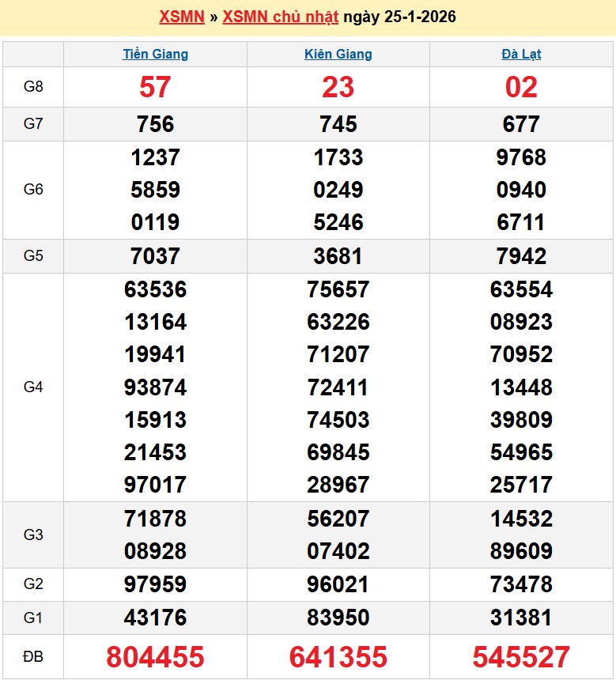Click the Tiền Giang province link
Image resolution: width=616 pixels, height=680 pixels.
click(x=155, y=55)
